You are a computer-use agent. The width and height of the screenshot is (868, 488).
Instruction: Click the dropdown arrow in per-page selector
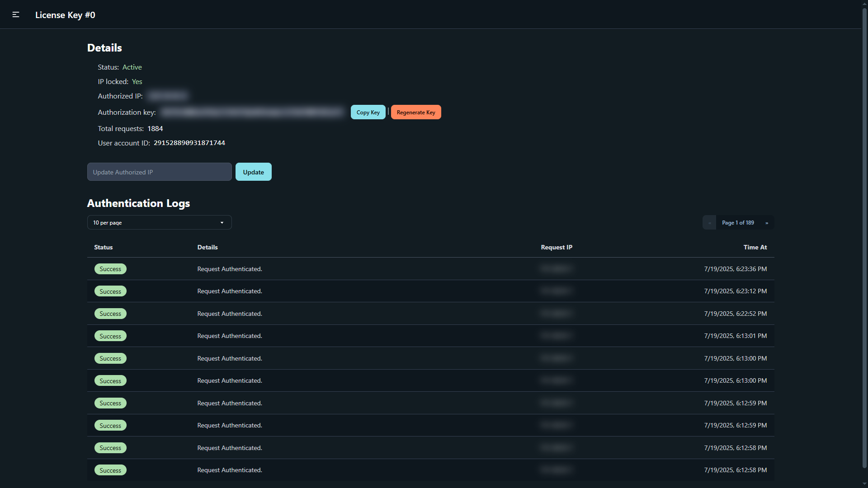[222, 223]
